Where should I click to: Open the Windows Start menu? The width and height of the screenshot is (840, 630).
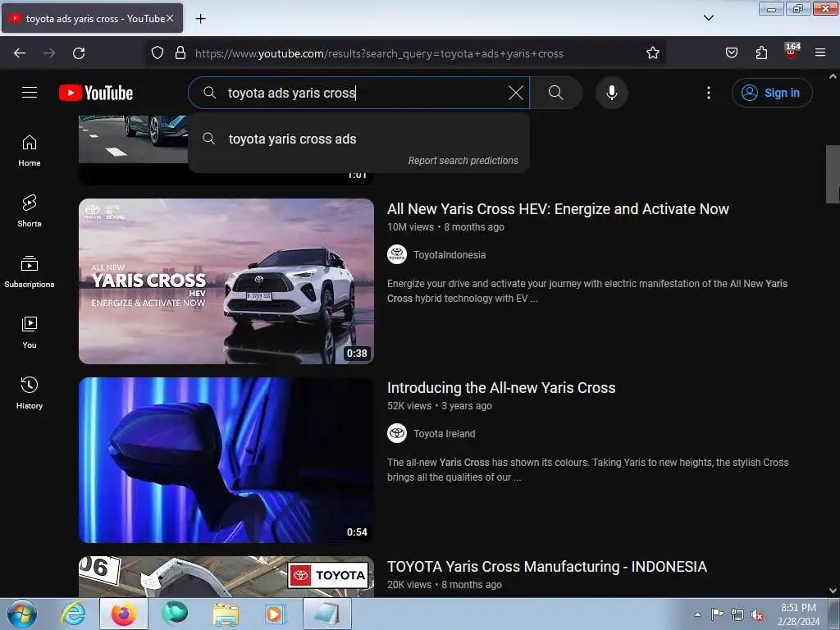tap(22, 614)
